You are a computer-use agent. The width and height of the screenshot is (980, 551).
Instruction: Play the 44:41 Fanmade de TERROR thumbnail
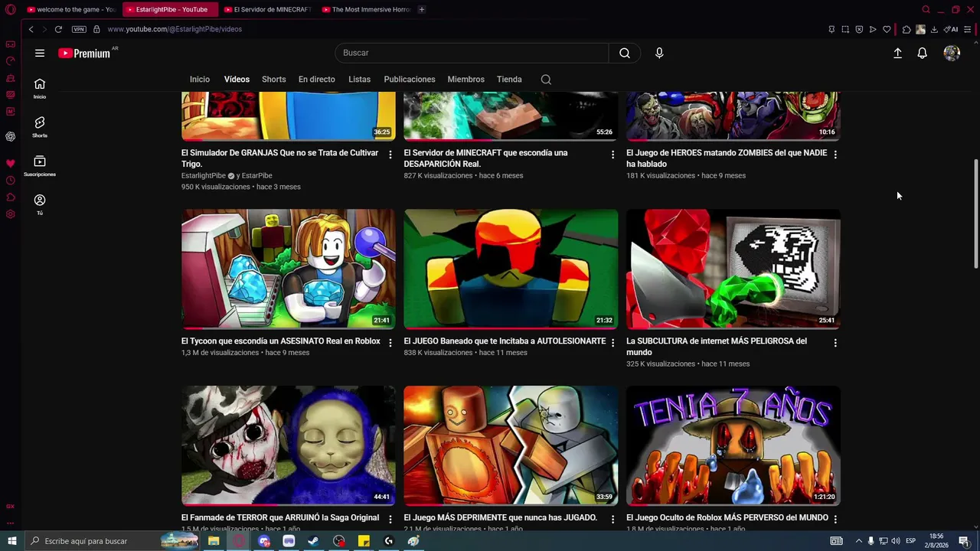[x=289, y=445]
